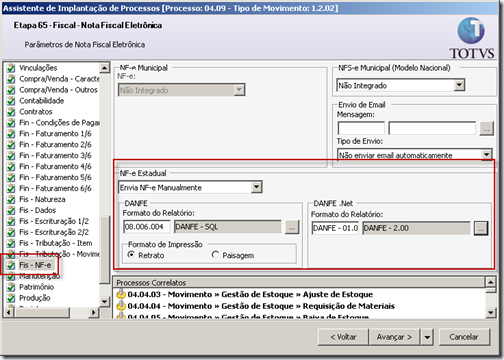The height and width of the screenshot is (360, 504).
Task: Click scroll up arrow of Processos Correlatos
Action: [x=491, y=283]
